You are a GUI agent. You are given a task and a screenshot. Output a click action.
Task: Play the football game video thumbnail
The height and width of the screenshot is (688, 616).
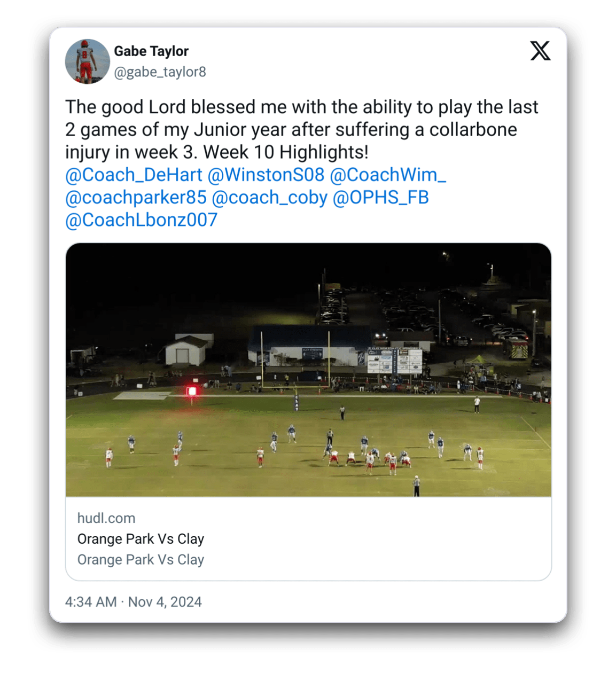click(x=308, y=370)
